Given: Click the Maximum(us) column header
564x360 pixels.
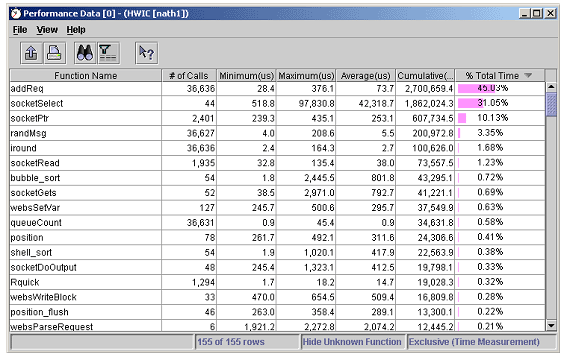Looking at the screenshot, I should tap(306, 76).
